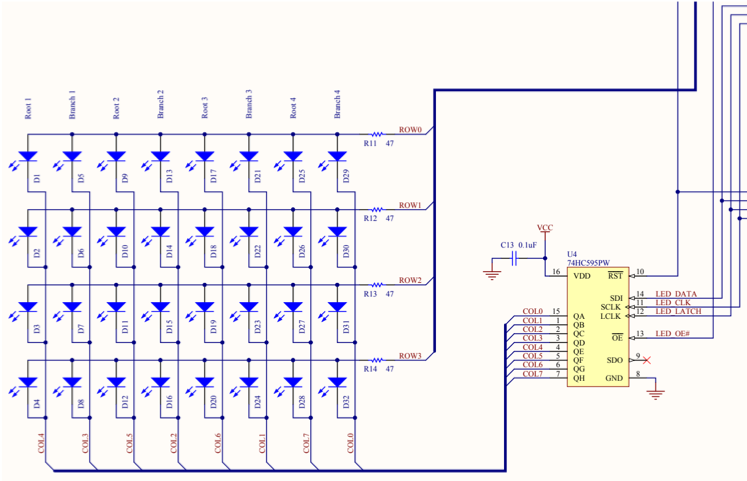747x481 pixels.
Task: Select the LED symbol D17
Action: pos(205,157)
